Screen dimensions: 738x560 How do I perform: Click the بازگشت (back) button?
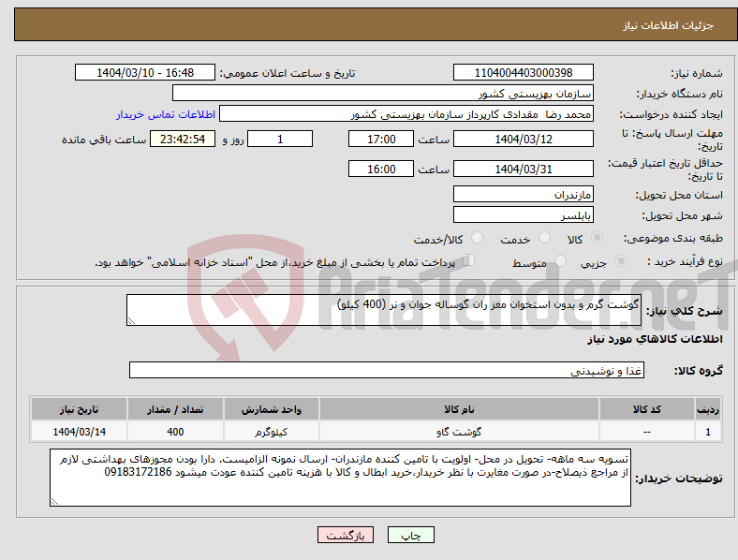tap(346, 535)
